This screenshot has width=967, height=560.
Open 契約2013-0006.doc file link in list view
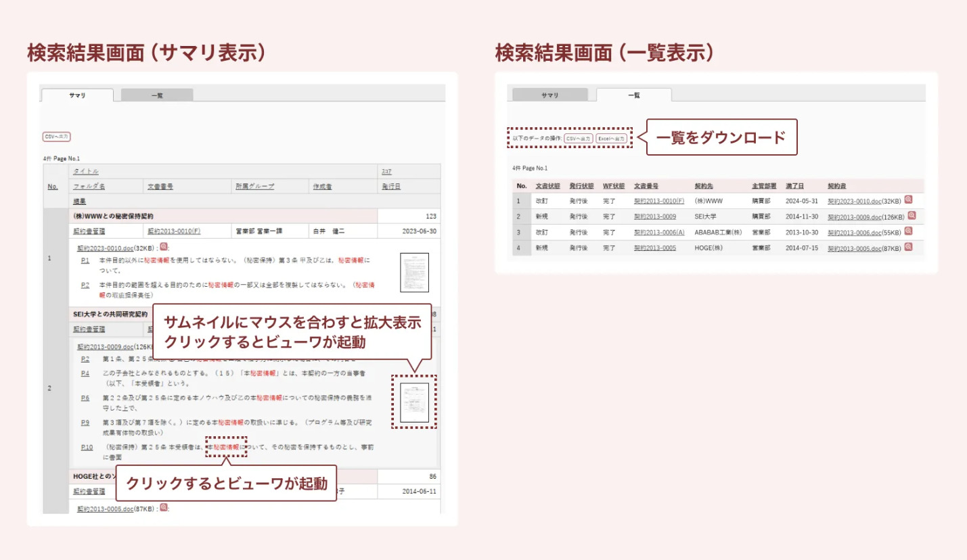(x=856, y=232)
